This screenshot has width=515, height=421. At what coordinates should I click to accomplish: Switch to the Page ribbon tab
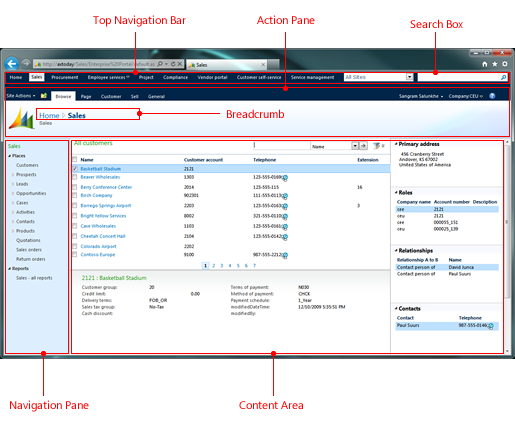86,96
